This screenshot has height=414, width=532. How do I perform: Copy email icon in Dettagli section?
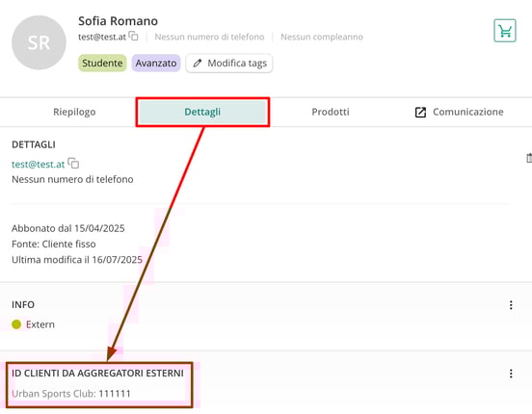pyautogui.click(x=73, y=163)
